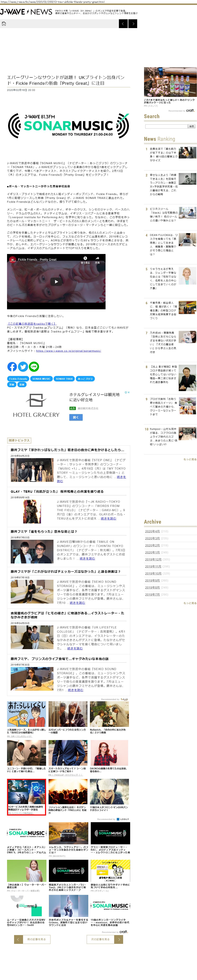The height and width of the screenshot is (980, 197).
Task: Open the 洋楽 tag
Action: click(12, 385)
